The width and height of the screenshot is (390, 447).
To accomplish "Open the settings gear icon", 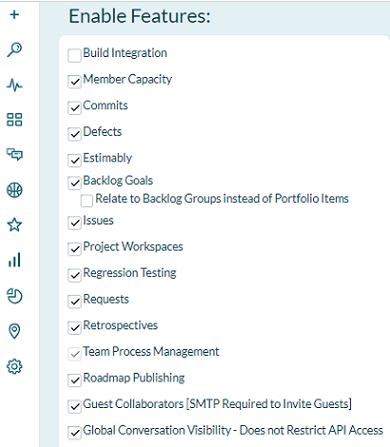I will click(x=14, y=366).
